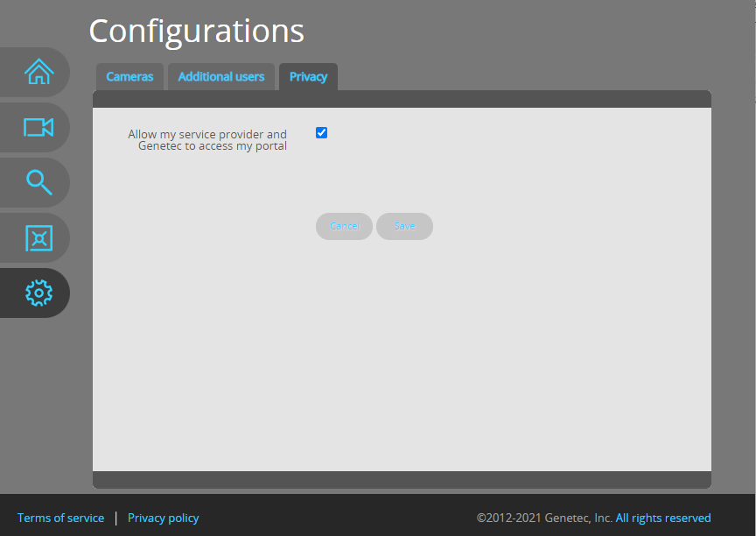Switch to the Additional users tab
The height and width of the screenshot is (536, 756).
(221, 77)
